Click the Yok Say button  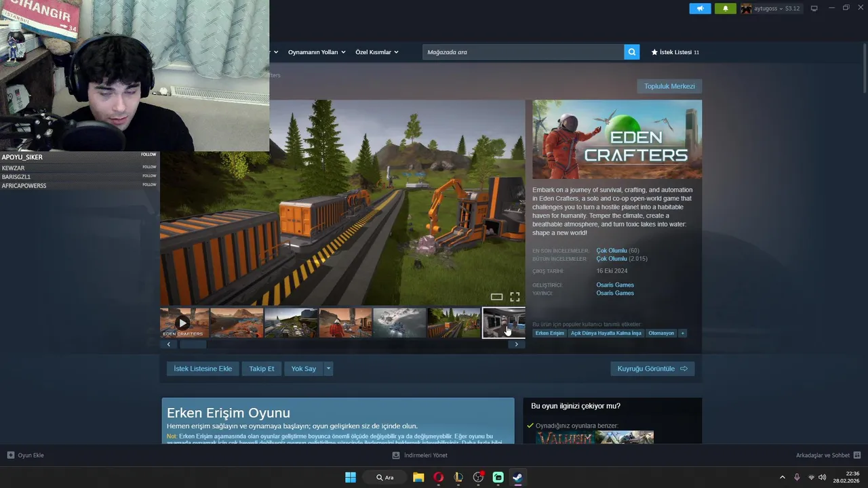tap(304, 369)
